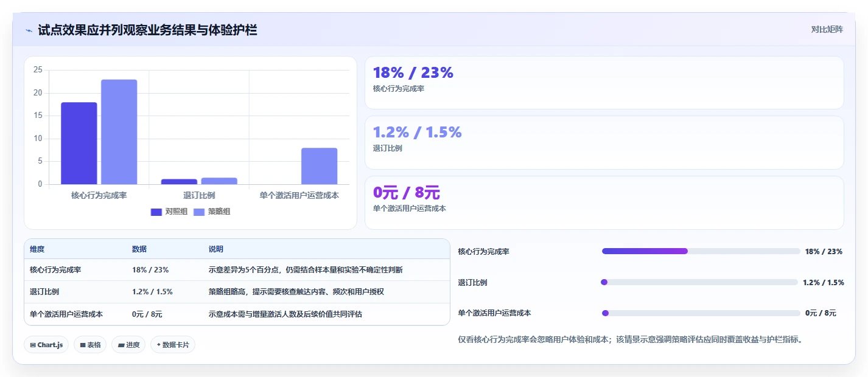
Task: Click the footnote starting 仅看核心行为完成率
Action: [630, 340]
